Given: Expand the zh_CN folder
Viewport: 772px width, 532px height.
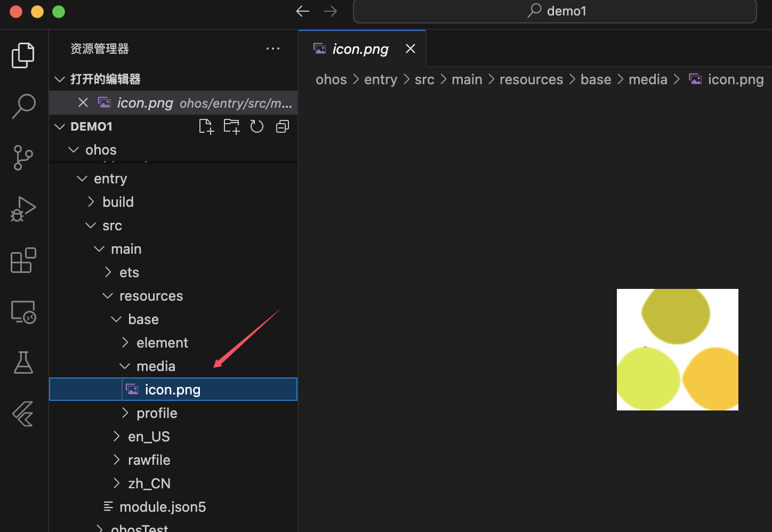Looking at the screenshot, I should [x=173, y=483].
